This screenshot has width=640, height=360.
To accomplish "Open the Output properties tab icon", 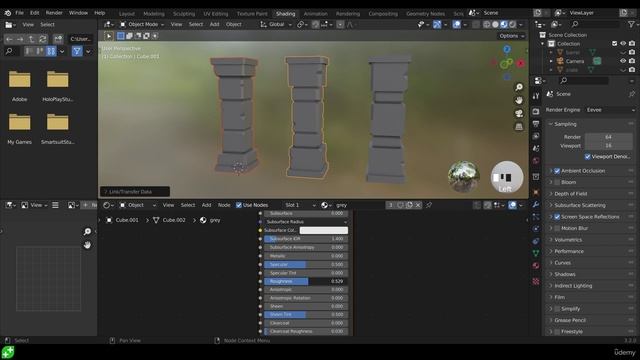I will (536, 123).
